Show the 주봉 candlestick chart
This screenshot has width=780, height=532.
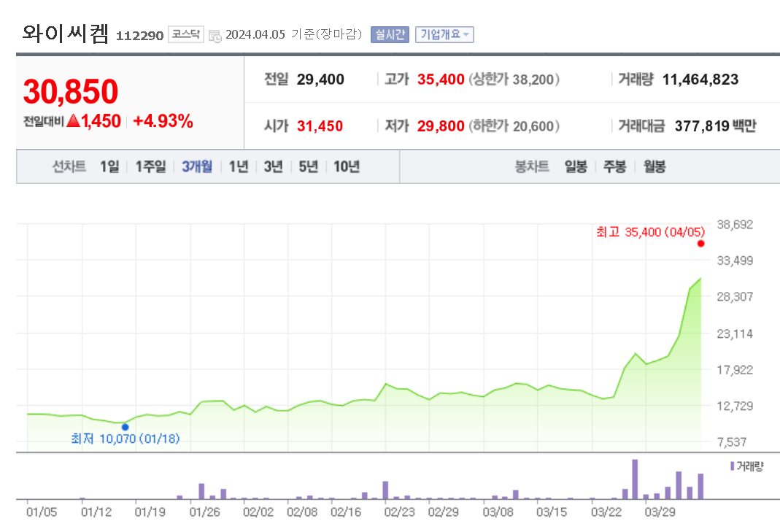(x=614, y=166)
